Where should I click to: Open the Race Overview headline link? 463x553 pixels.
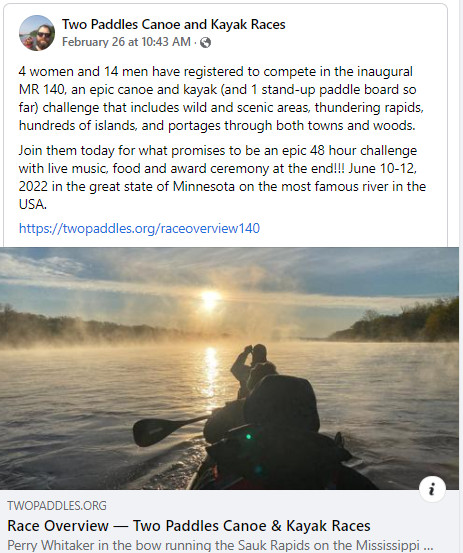pyautogui.click(x=189, y=525)
